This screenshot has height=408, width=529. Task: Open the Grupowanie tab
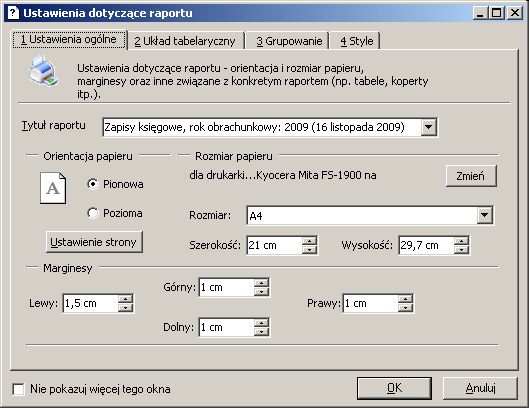pos(289,41)
